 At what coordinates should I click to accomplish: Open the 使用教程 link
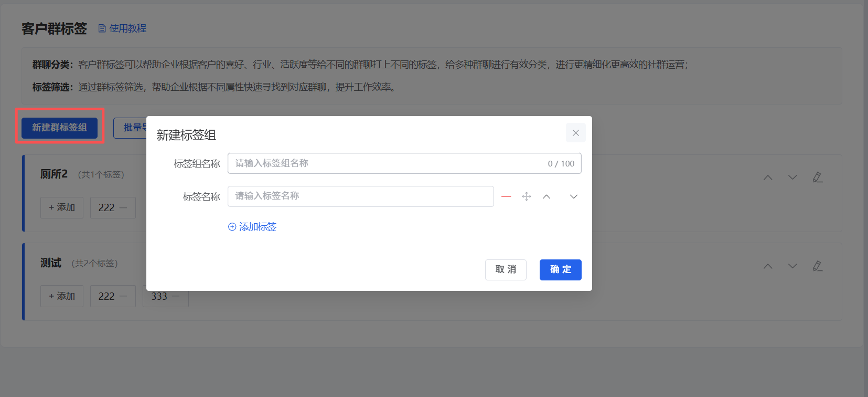click(127, 28)
